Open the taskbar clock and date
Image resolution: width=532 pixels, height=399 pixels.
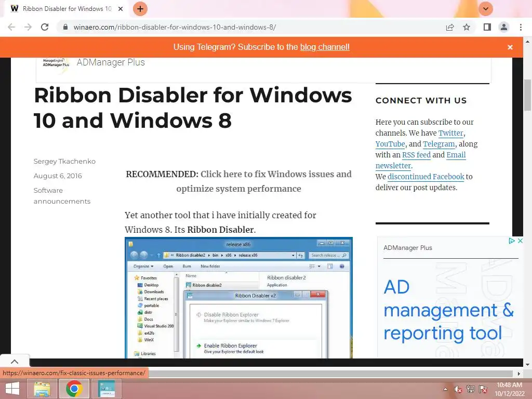(x=509, y=389)
